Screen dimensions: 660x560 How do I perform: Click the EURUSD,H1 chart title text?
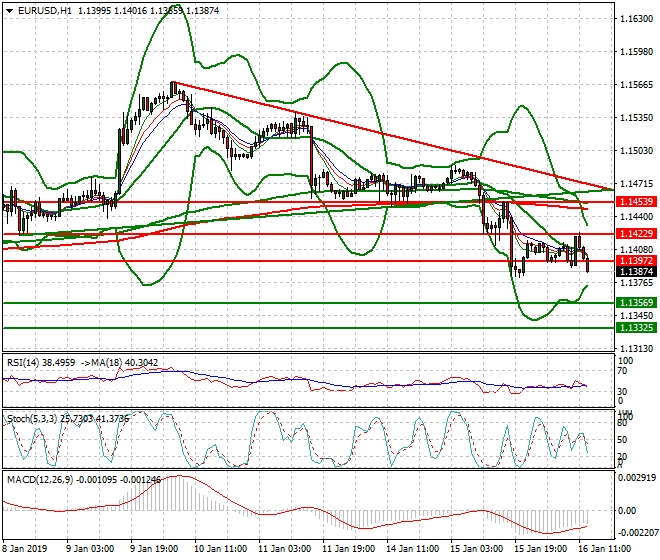tap(45, 11)
